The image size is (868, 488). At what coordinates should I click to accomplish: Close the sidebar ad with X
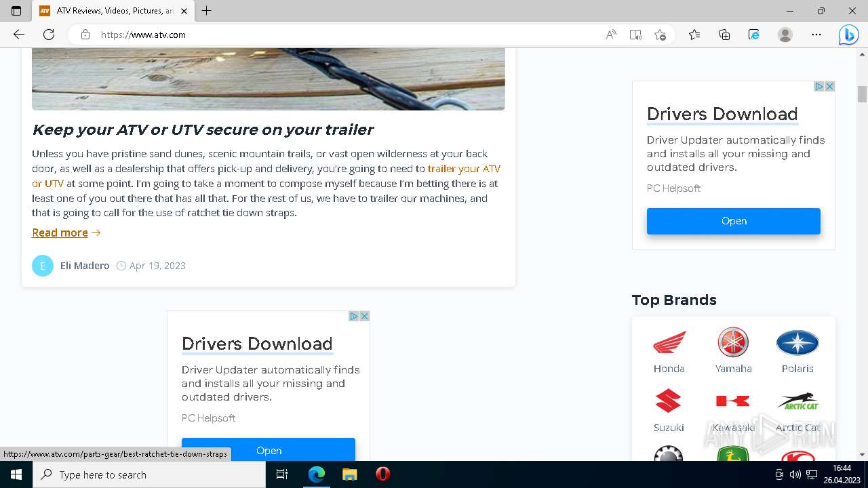point(829,87)
